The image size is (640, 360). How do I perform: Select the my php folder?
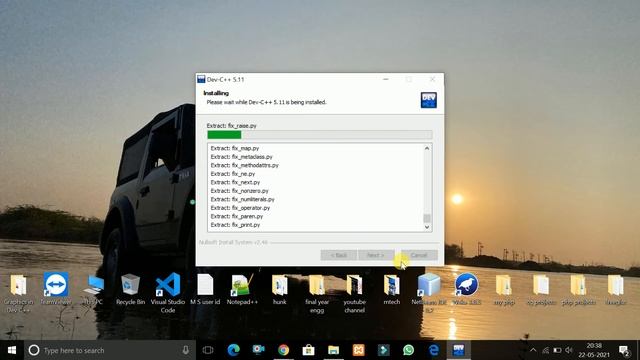504,289
